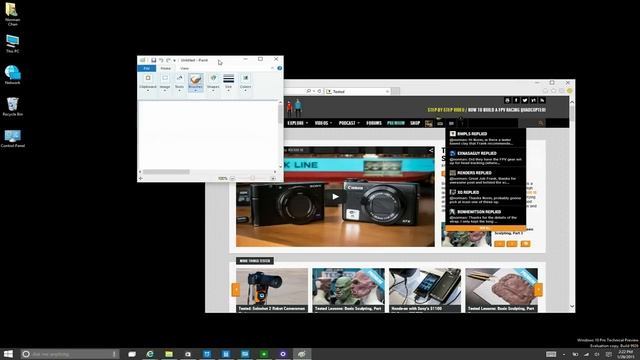Open Paint Help icon
Screen dimensions: 640x360
[x=280, y=68]
